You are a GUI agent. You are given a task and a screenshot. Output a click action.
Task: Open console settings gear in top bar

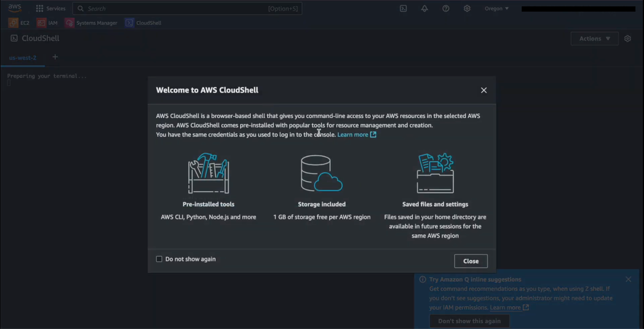coord(467,8)
